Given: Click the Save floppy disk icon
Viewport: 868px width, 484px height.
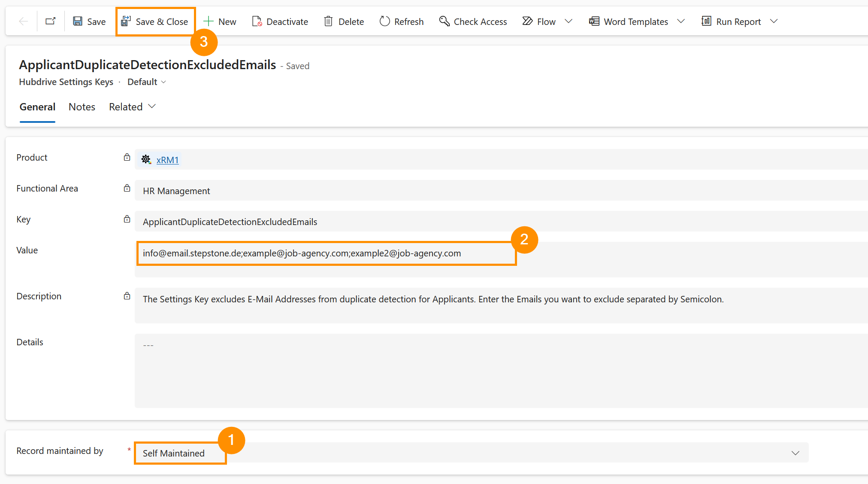Looking at the screenshot, I should (78, 21).
